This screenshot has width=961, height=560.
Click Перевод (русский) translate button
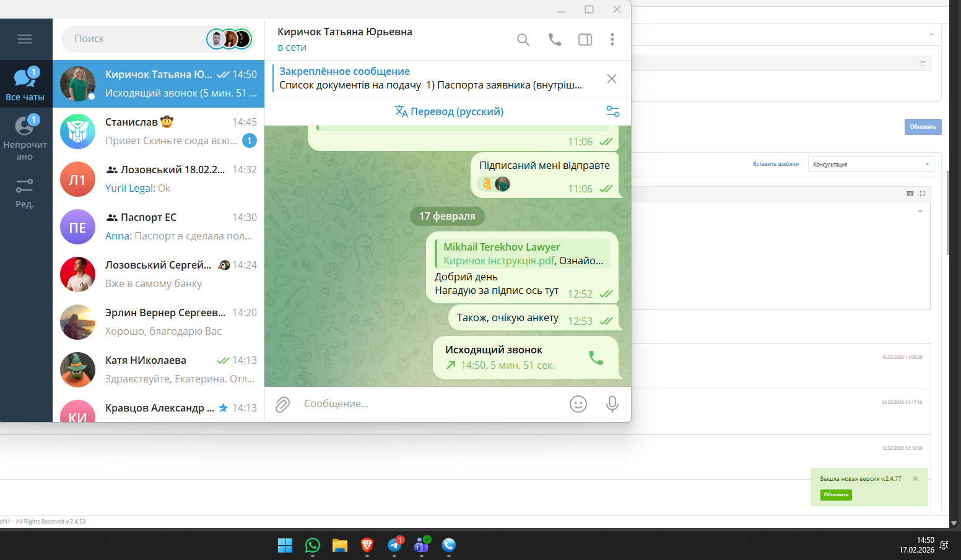[449, 111]
